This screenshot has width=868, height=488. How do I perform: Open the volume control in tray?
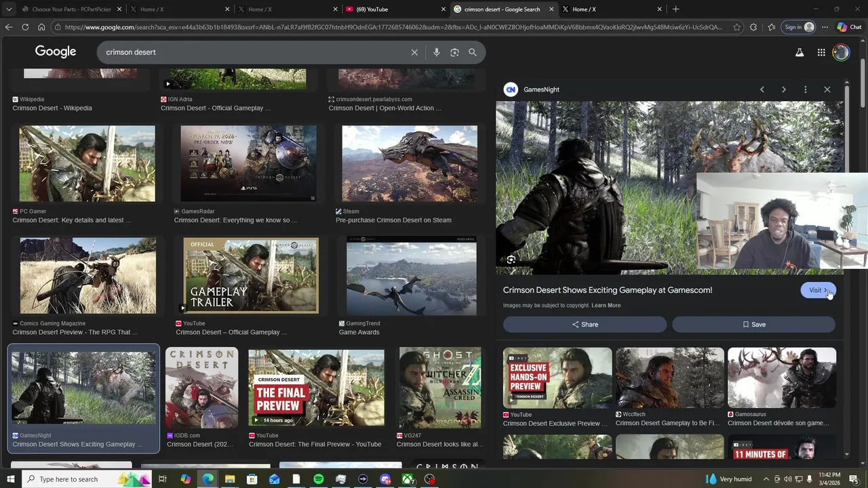pos(787,479)
